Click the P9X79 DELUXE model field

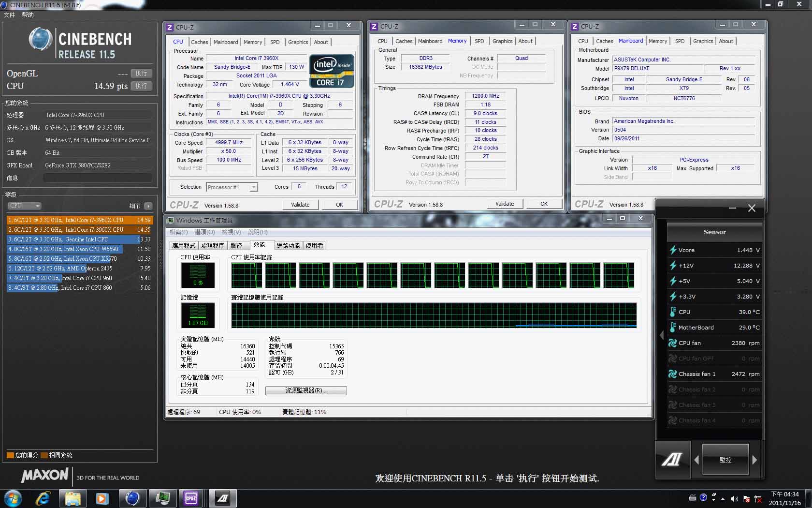coord(657,69)
